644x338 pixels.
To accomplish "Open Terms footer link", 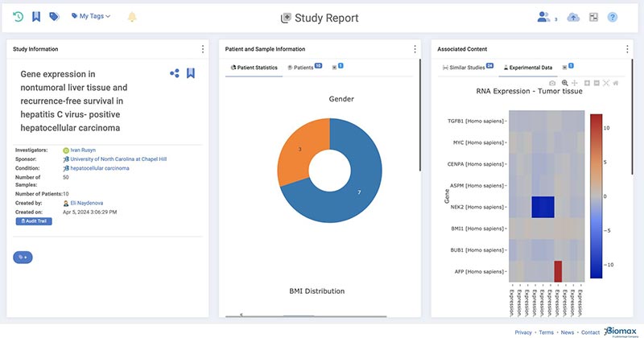I will point(546,332).
